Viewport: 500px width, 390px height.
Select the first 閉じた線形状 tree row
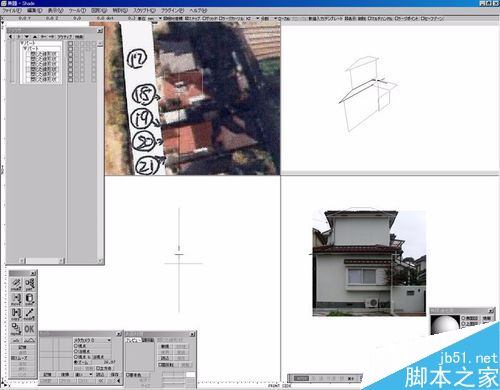[x=44, y=53]
